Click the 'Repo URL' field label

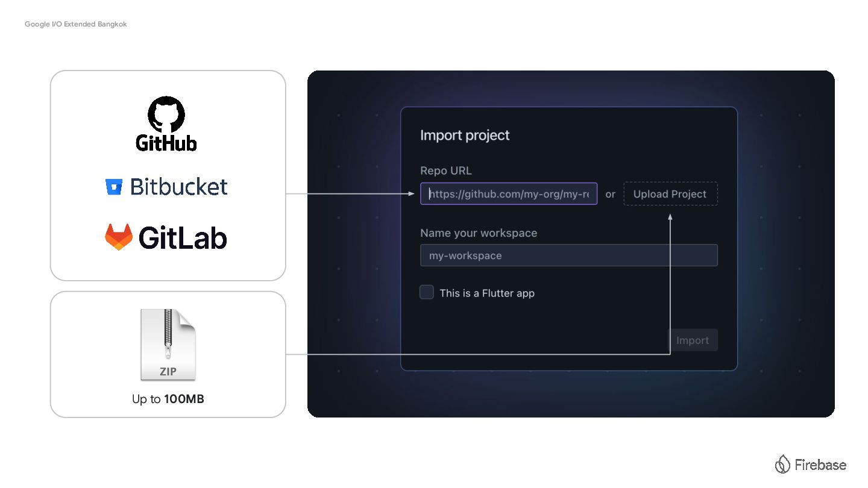(x=446, y=170)
